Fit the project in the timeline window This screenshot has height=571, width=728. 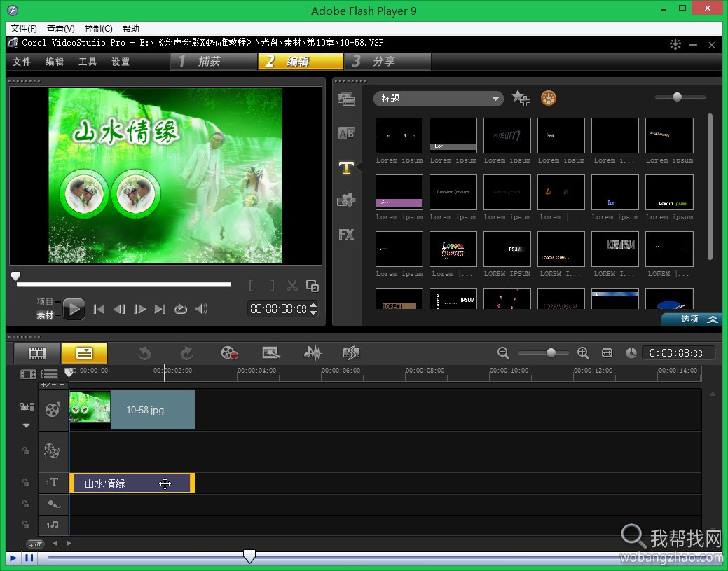tap(607, 353)
